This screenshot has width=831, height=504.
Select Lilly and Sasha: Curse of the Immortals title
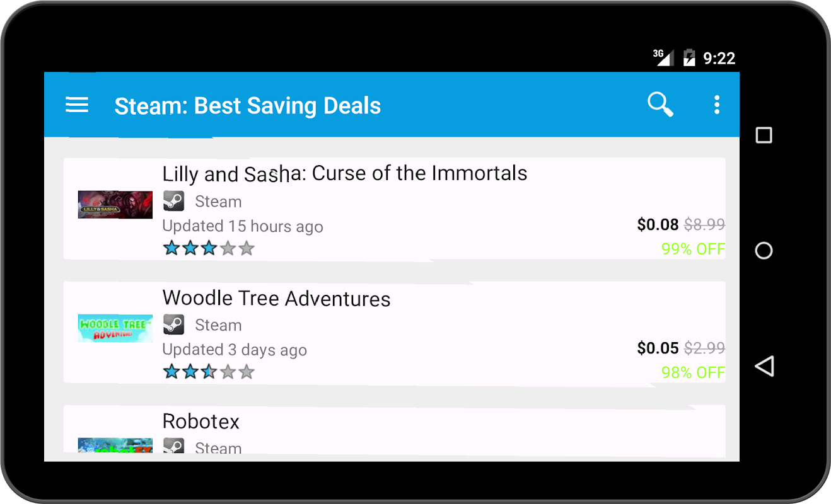344,173
